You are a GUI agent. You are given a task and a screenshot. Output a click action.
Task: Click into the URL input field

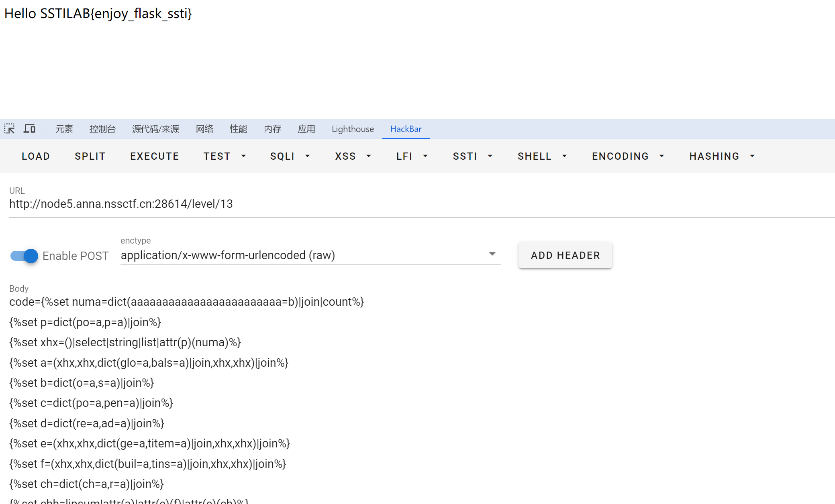coord(422,204)
